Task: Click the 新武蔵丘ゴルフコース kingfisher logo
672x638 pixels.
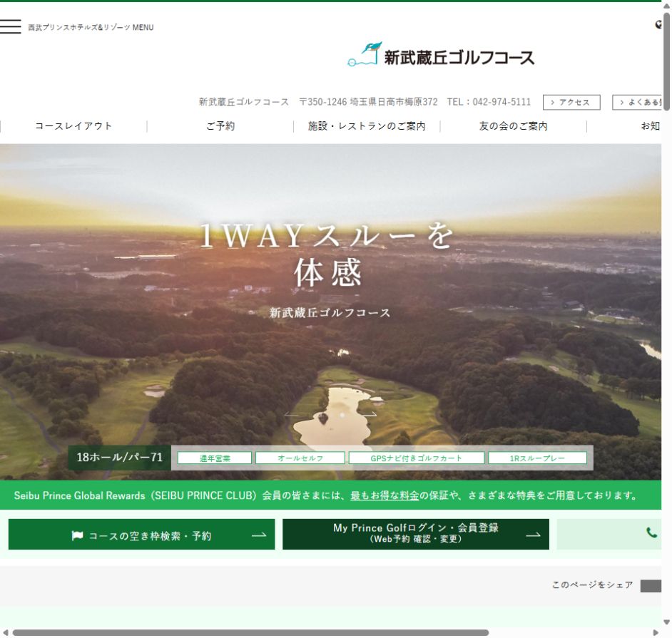Action: [x=441, y=54]
